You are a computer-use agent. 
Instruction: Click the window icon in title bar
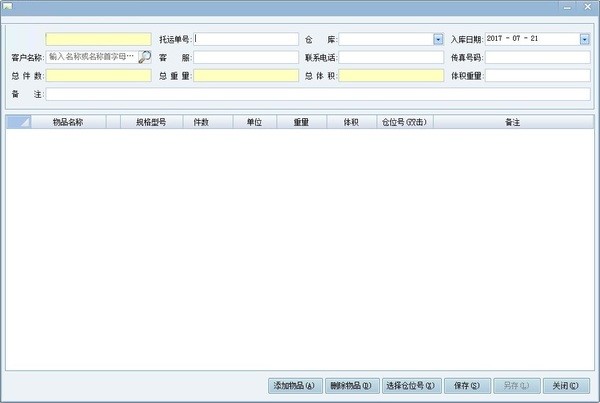(x=7, y=7)
